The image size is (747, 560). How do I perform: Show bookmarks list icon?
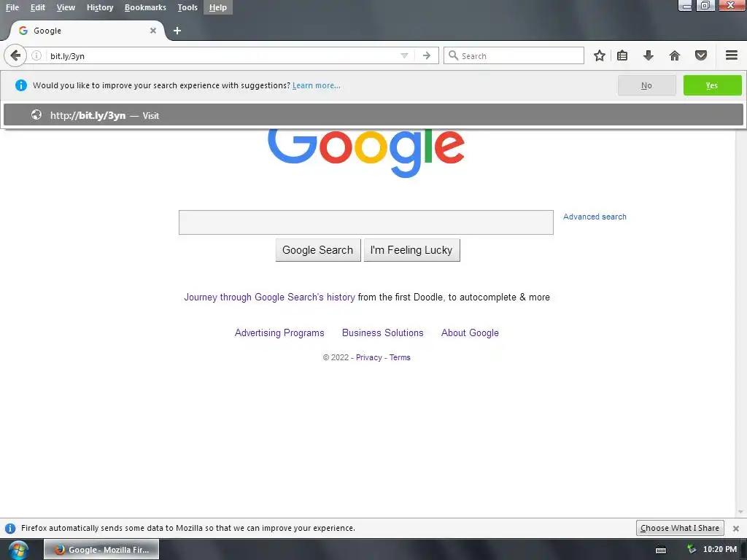tap(622, 55)
